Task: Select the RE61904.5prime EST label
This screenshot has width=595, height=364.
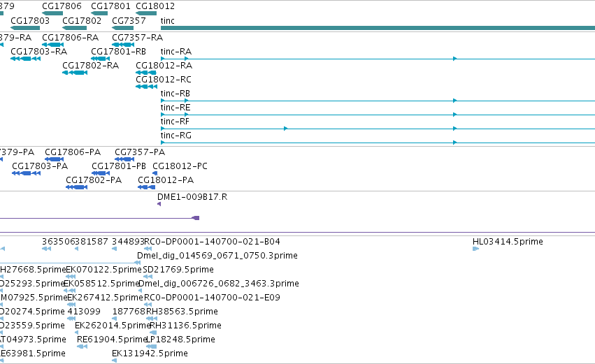Action: (112, 340)
